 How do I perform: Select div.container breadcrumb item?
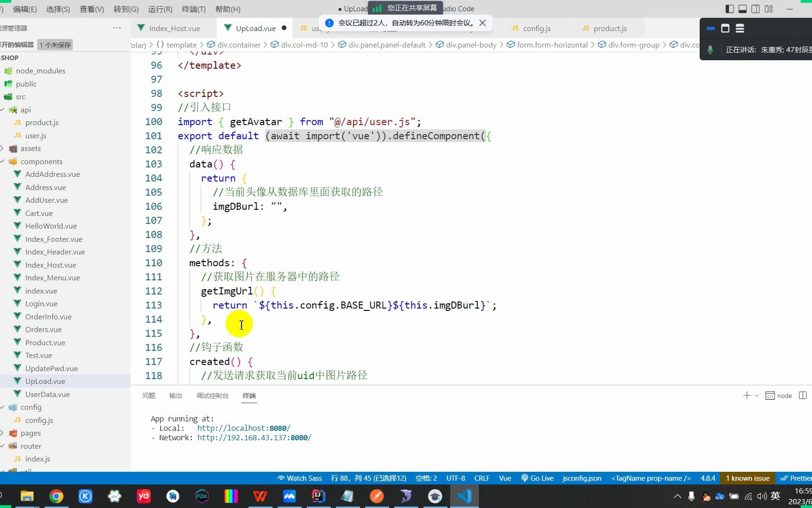pos(239,45)
